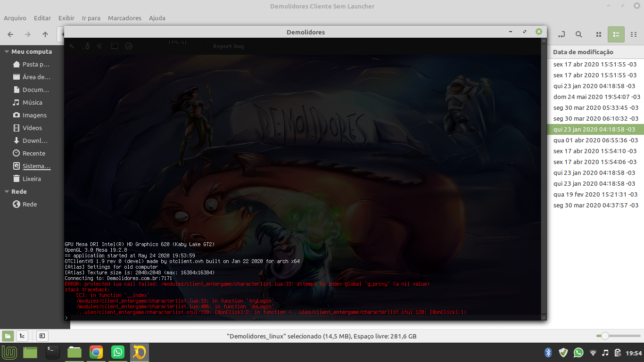This screenshot has height=362, width=644.
Task: Go up to the parent folder
Action: coord(45,34)
